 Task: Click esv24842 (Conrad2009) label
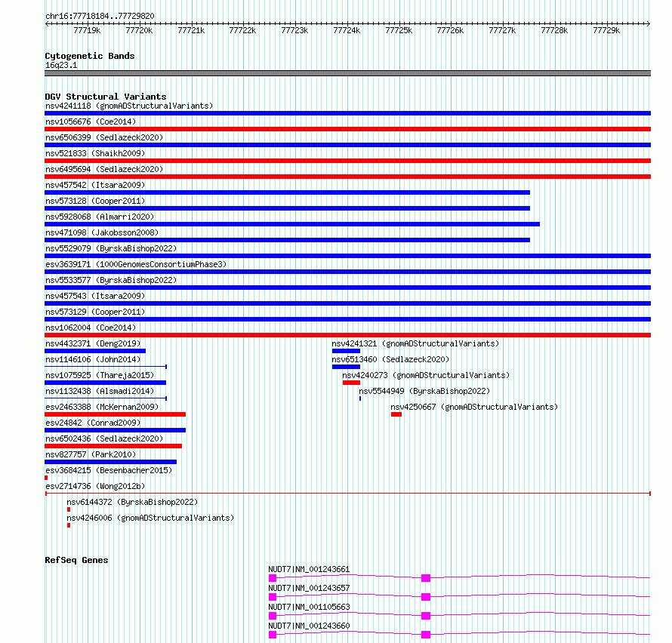(x=93, y=423)
